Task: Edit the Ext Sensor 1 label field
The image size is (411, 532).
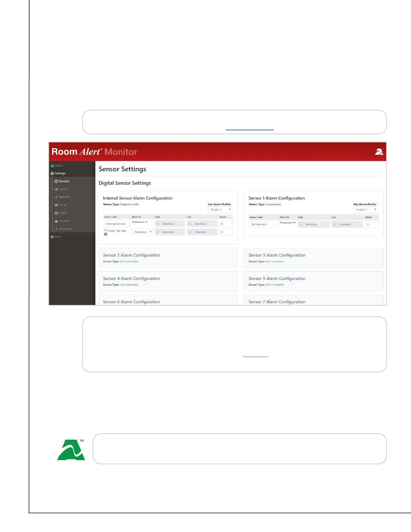Action: [264, 224]
